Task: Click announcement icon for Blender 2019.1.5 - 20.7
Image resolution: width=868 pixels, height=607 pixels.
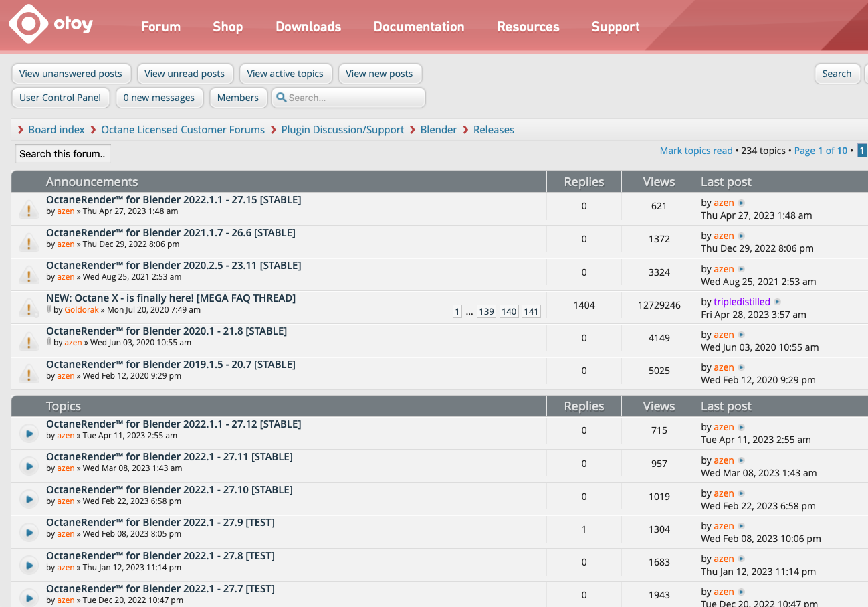Action: coord(28,374)
